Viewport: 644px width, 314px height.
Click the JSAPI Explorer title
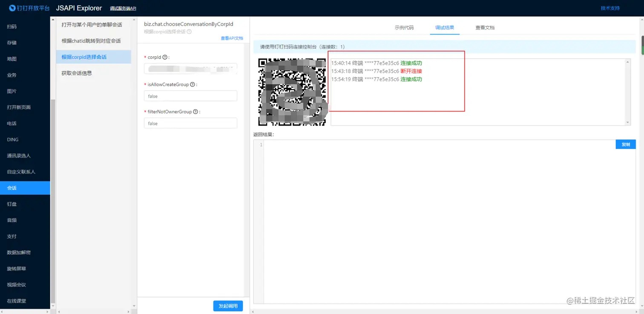(79, 8)
